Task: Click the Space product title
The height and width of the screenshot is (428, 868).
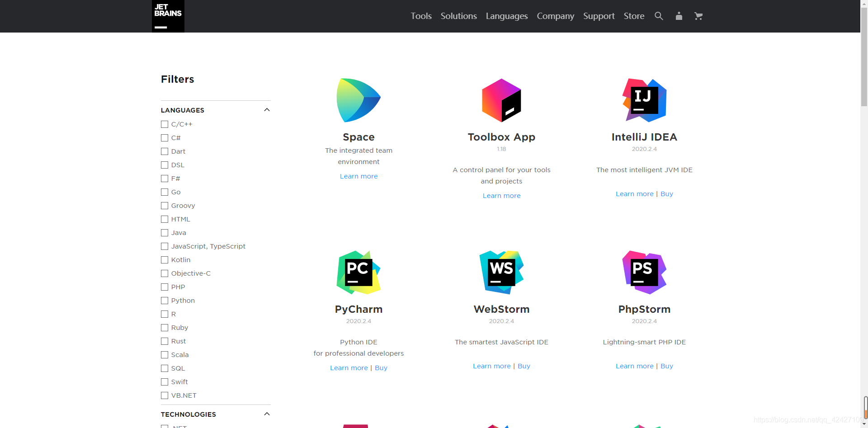Action: coord(359,137)
